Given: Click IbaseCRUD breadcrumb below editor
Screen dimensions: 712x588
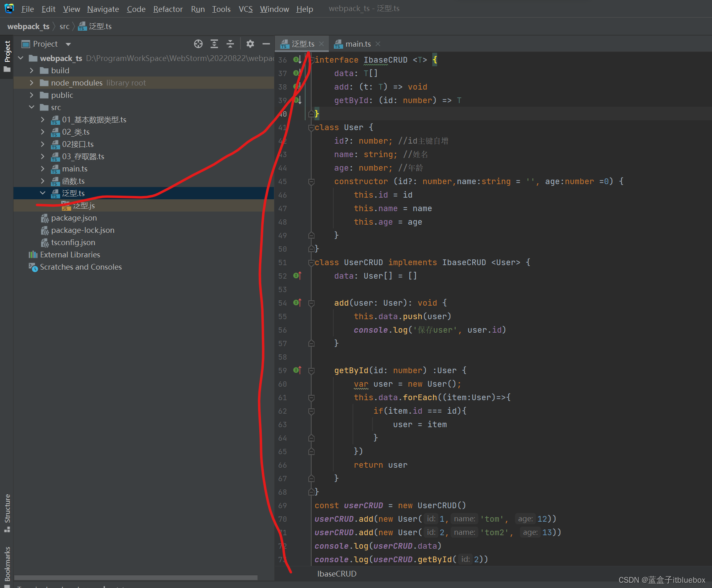Looking at the screenshot, I should click(337, 574).
